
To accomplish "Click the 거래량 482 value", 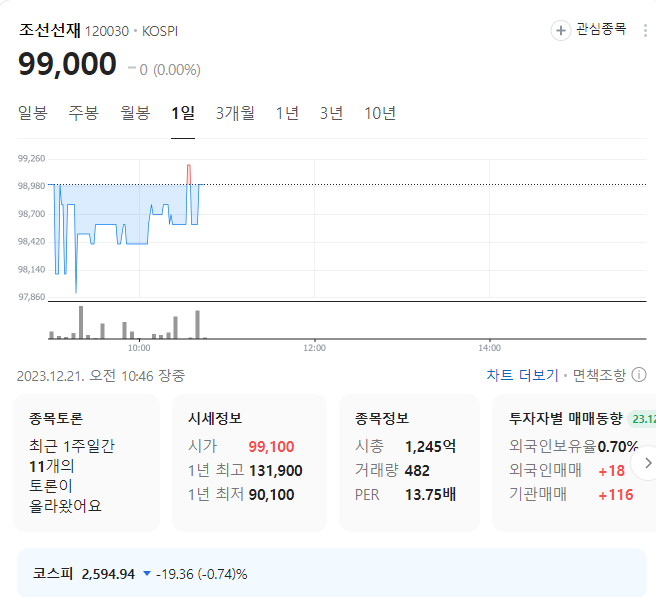I will [x=417, y=471].
